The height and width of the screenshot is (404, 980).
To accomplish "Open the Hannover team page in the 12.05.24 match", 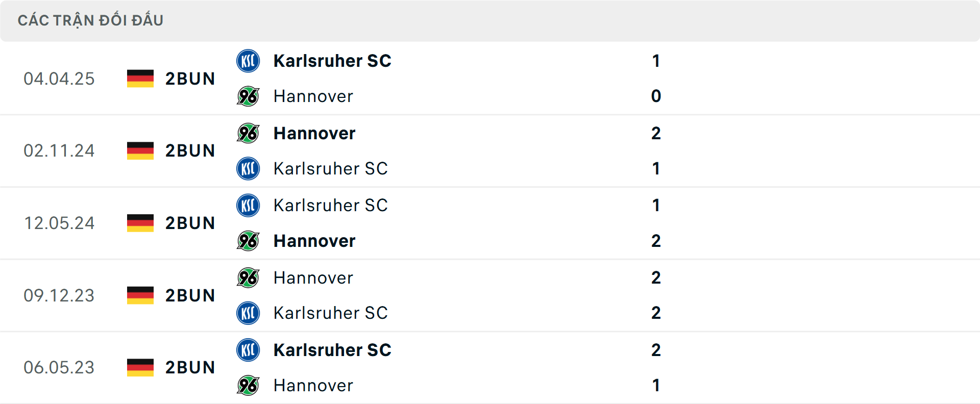I will tap(314, 241).
